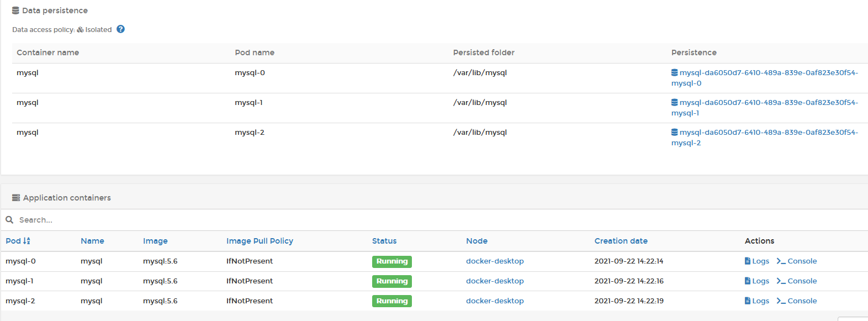The height and width of the screenshot is (321, 868).
Task: Sort by Creation date column
Action: point(621,241)
